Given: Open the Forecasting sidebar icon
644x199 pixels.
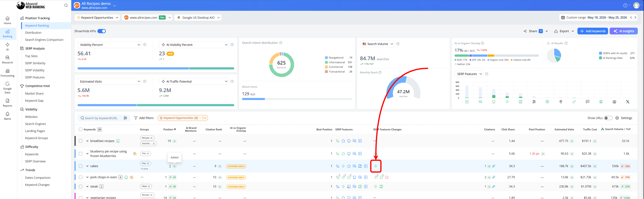Looking at the screenshot, I should point(7,73).
